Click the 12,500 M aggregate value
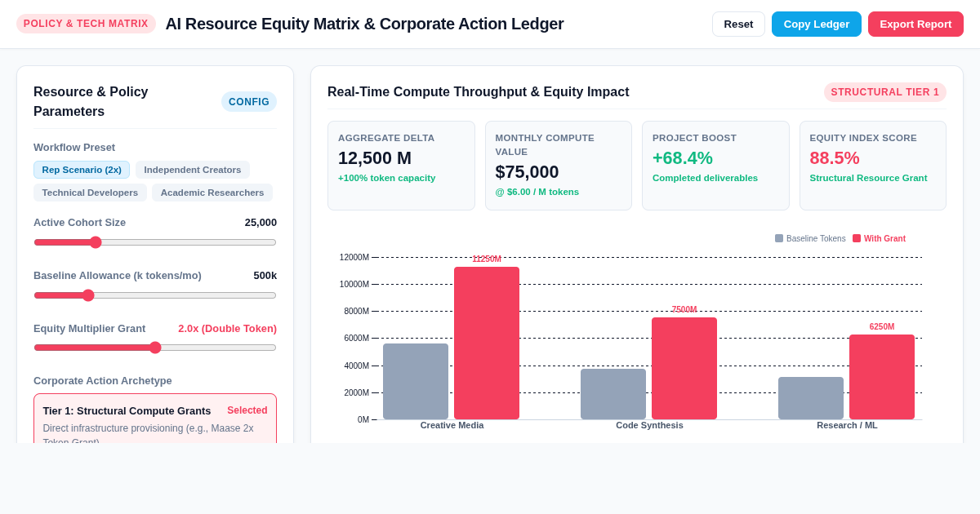Image resolution: width=980 pixels, height=514 pixels. coord(375,158)
